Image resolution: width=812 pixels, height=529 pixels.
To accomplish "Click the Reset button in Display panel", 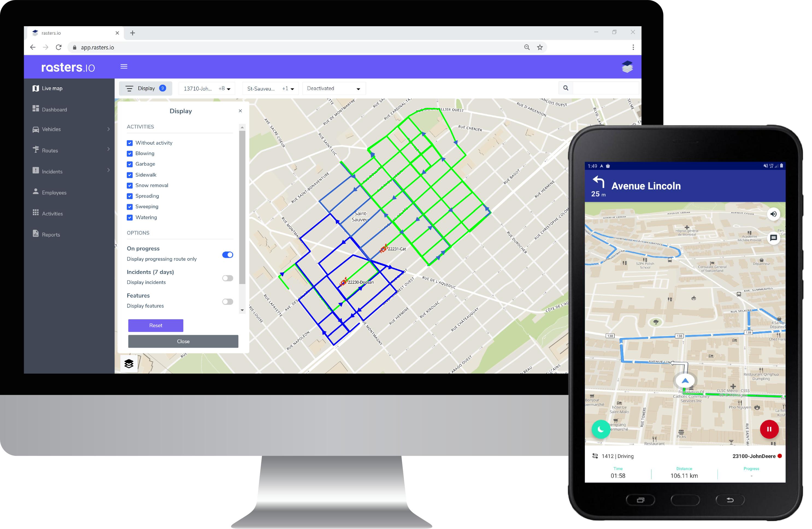I will point(156,325).
